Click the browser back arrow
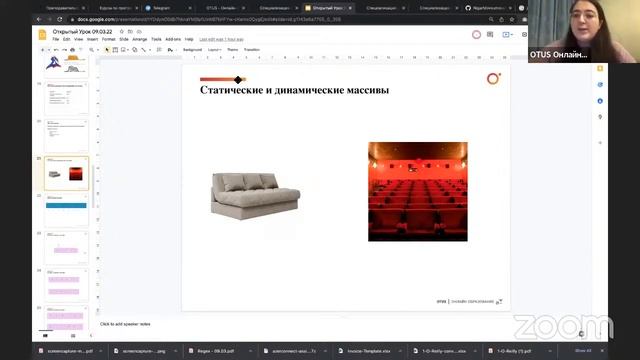Screen dimensions: 640x360 click(x=38, y=19)
